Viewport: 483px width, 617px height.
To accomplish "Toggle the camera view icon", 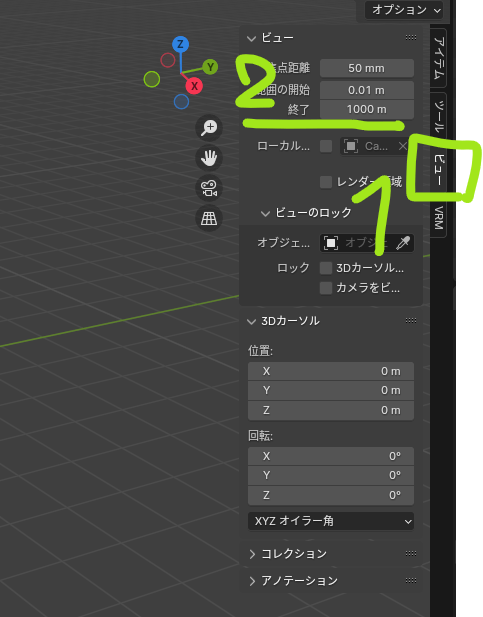I will click(209, 188).
